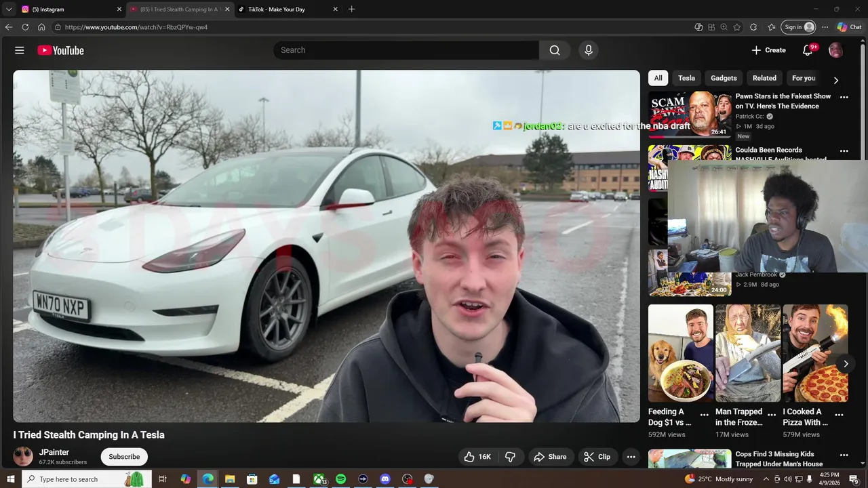
Task: Click the search magnifier button
Action: click(x=555, y=50)
